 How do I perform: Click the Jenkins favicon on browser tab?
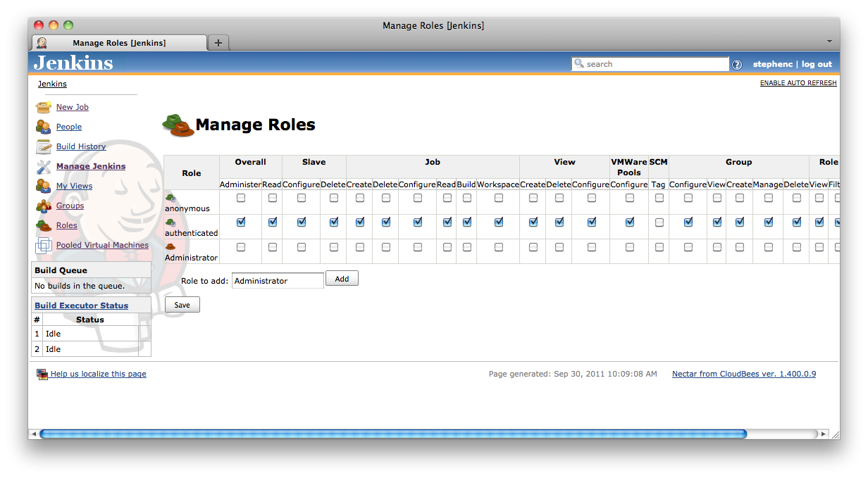click(x=42, y=43)
